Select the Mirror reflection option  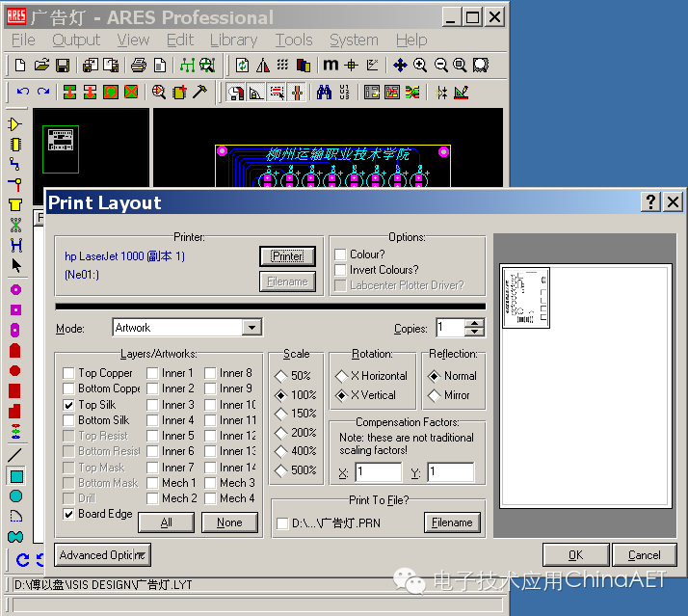tap(434, 395)
